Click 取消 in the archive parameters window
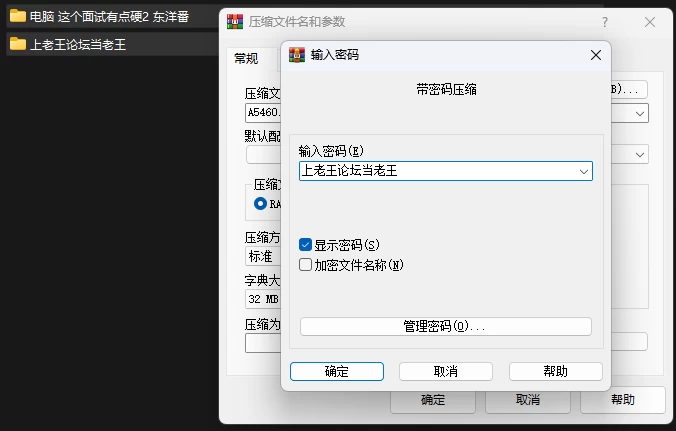676x431 pixels. point(528,400)
